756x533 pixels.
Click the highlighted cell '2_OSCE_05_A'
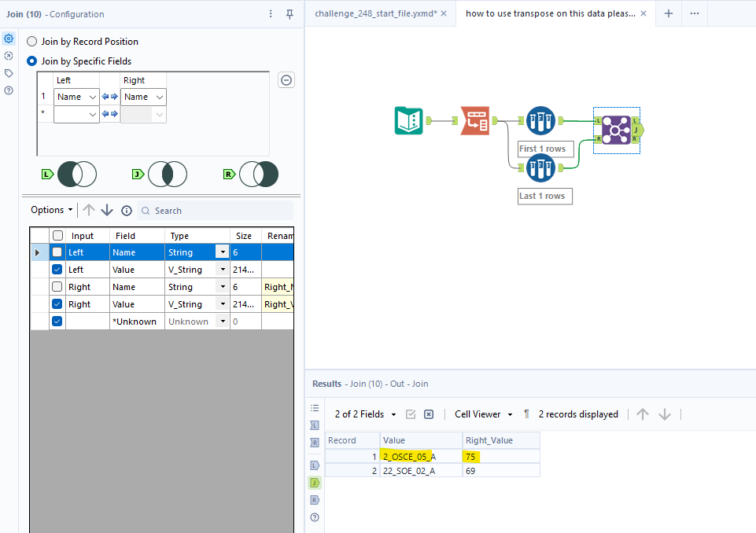pos(408,456)
